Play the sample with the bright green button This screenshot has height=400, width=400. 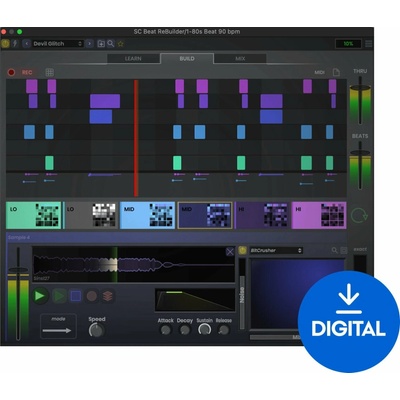pos(40,296)
